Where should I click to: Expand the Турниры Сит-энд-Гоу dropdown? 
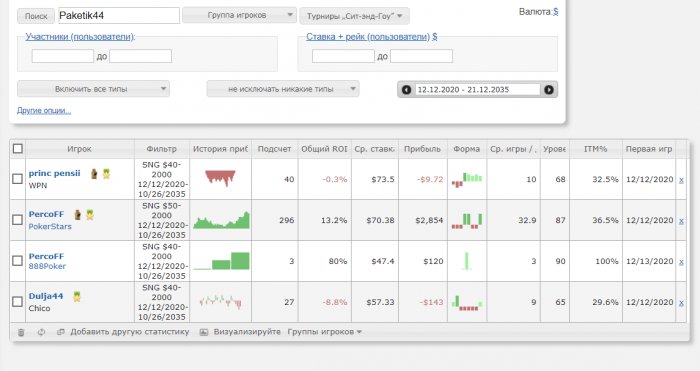pos(354,16)
